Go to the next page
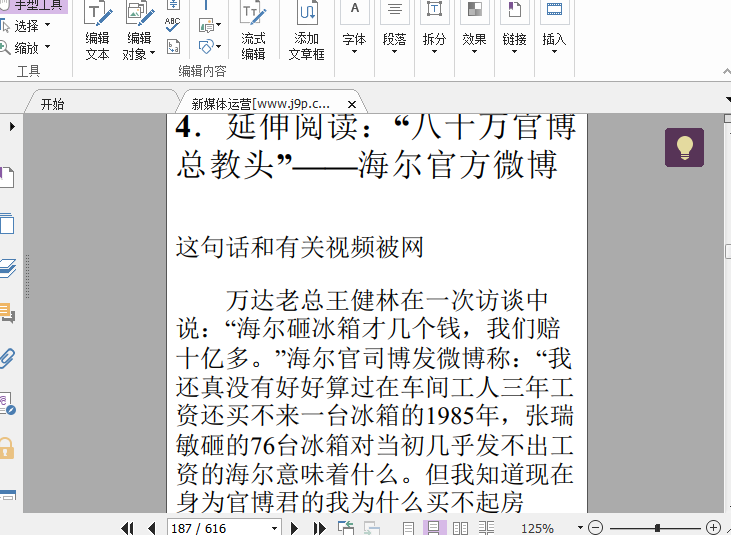This screenshot has height=535, width=731. click(x=294, y=528)
